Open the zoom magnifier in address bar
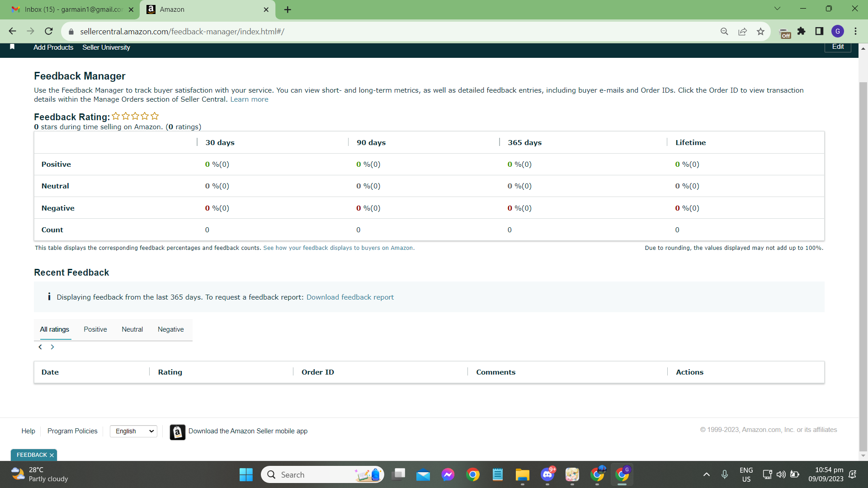868x488 pixels. (x=724, y=31)
